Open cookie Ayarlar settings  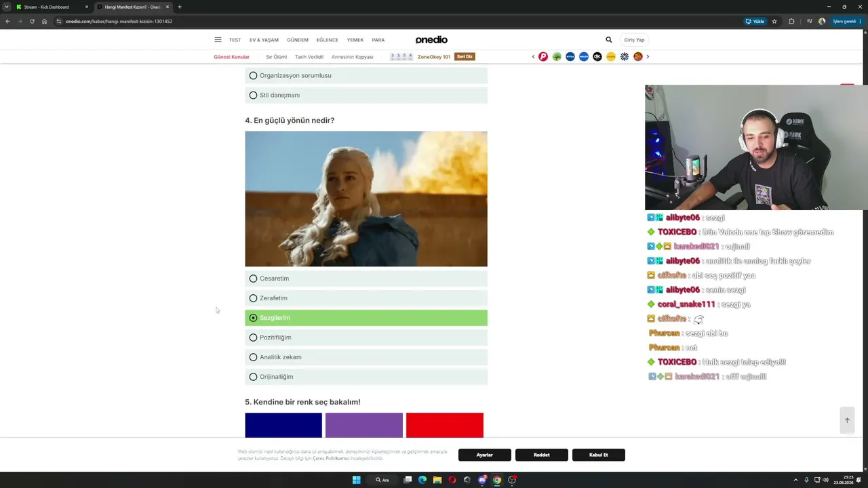point(485,455)
